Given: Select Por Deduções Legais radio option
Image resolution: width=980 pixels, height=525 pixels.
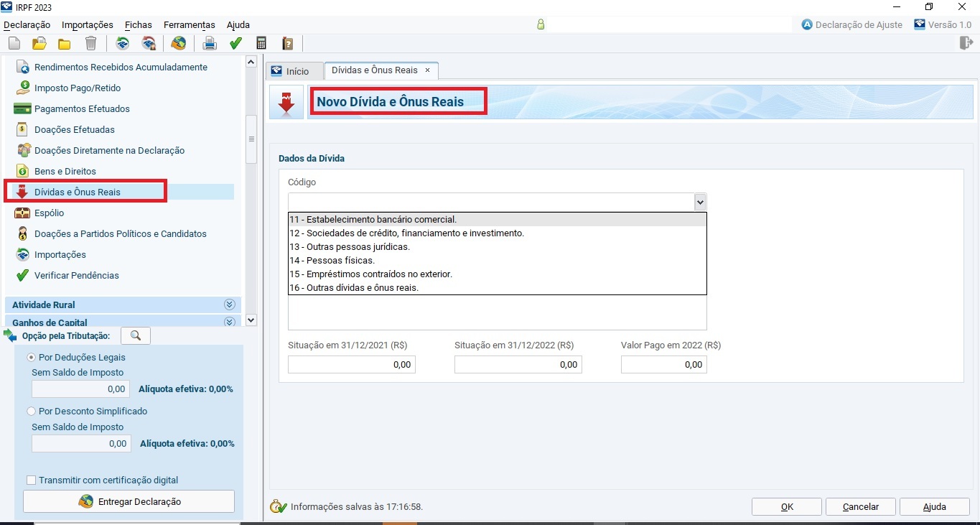Looking at the screenshot, I should 31,357.
